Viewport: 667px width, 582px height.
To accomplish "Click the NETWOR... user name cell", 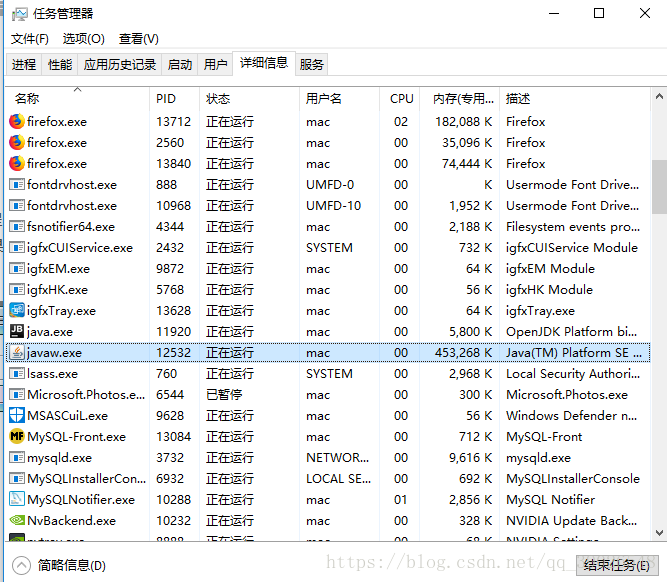I will pyautogui.click(x=338, y=458).
